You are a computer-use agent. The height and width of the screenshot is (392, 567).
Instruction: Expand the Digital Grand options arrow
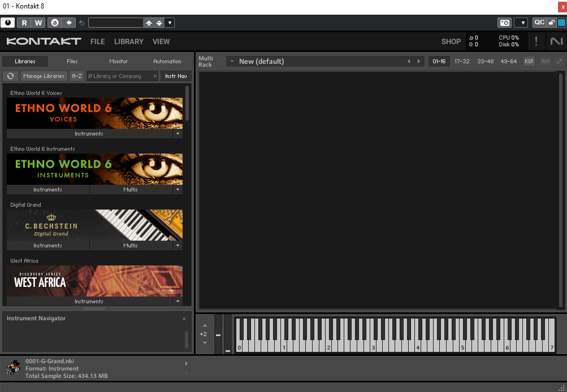[x=178, y=246]
